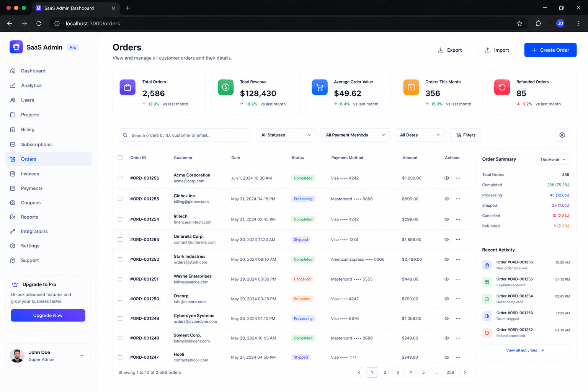Screen dimensions: 588x392
Task: Change the This Month period dropdown
Action: tap(553, 160)
